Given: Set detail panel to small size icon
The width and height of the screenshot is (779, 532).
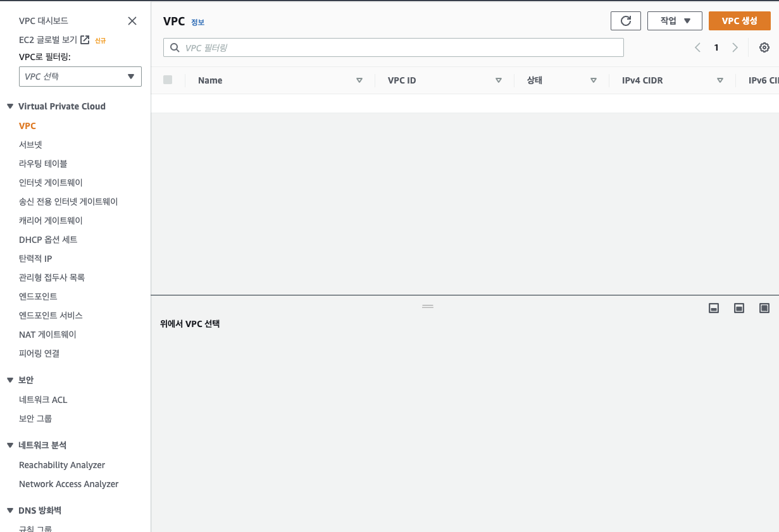Looking at the screenshot, I should 714,308.
